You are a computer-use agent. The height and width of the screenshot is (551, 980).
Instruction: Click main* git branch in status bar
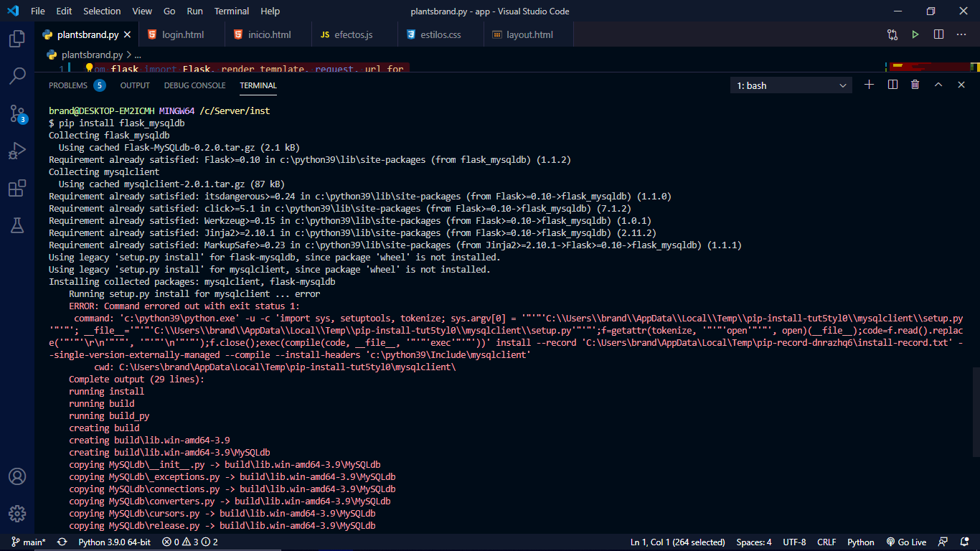click(28, 542)
